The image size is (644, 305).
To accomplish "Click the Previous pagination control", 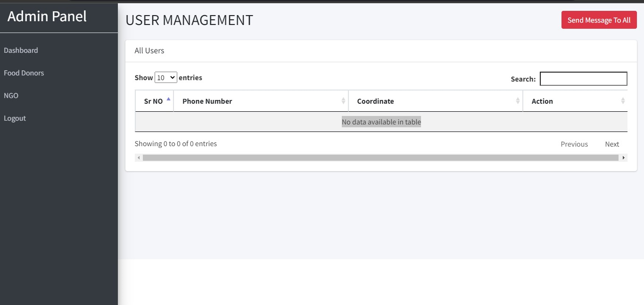I will click(x=574, y=144).
